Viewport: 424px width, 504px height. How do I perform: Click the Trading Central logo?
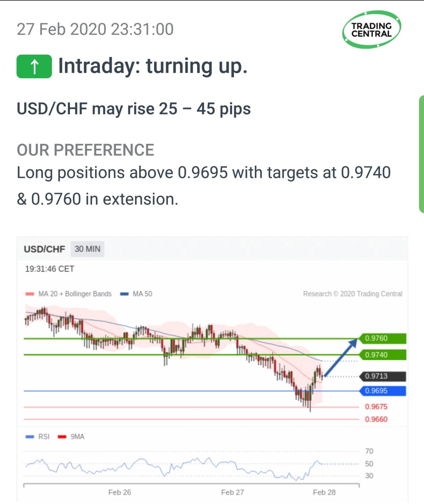pos(371,30)
